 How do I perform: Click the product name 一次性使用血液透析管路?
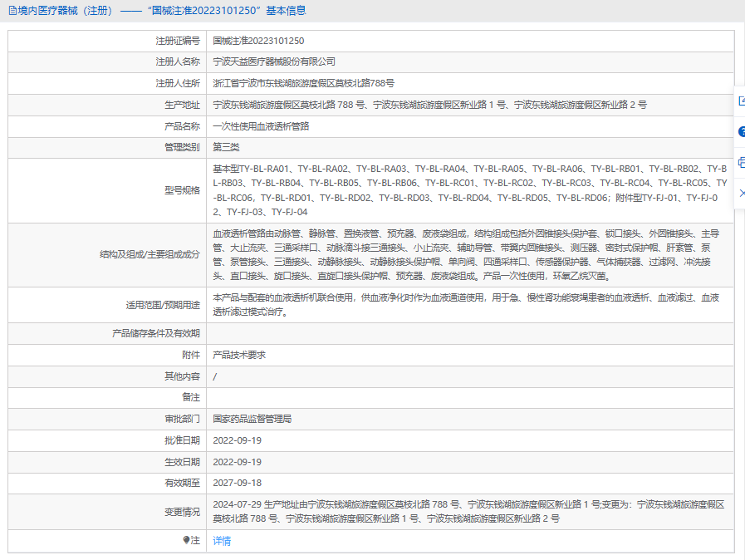pyautogui.click(x=261, y=126)
